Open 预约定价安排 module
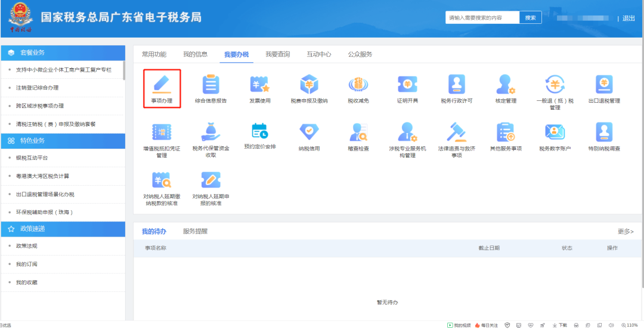This screenshot has width=644, height=329. pos(260,137)
